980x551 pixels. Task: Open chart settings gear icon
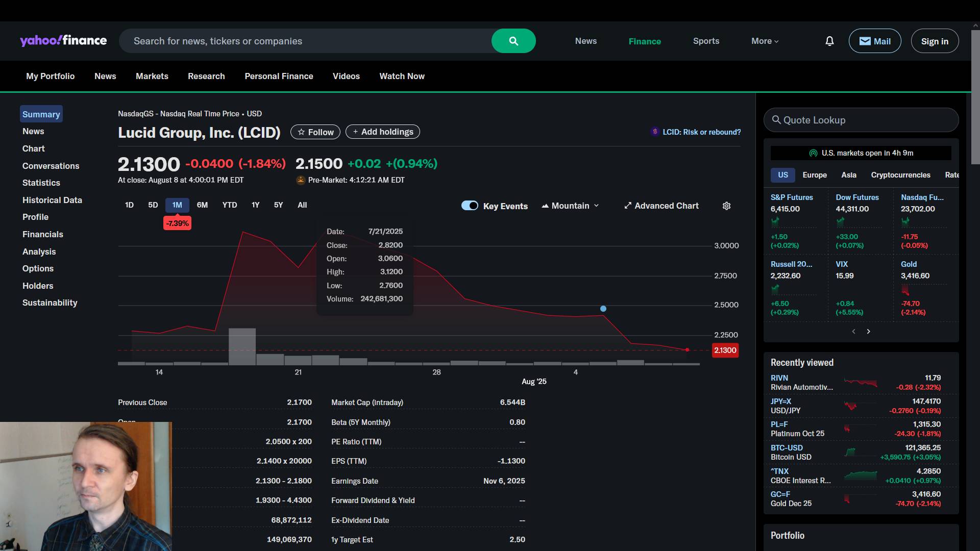click(726, 206)
